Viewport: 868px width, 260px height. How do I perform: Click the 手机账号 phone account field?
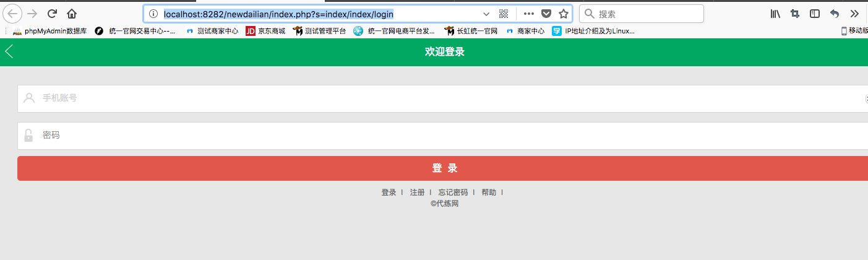coord(442,98)
